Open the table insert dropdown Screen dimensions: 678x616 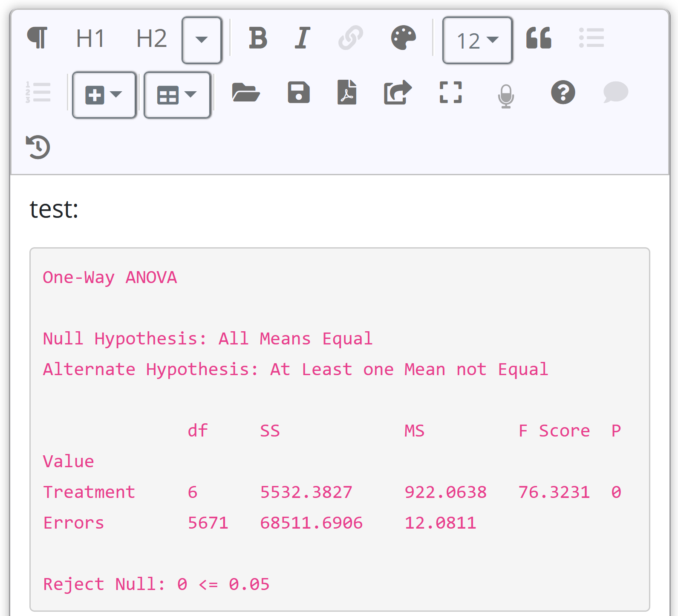tap(177, 95)
